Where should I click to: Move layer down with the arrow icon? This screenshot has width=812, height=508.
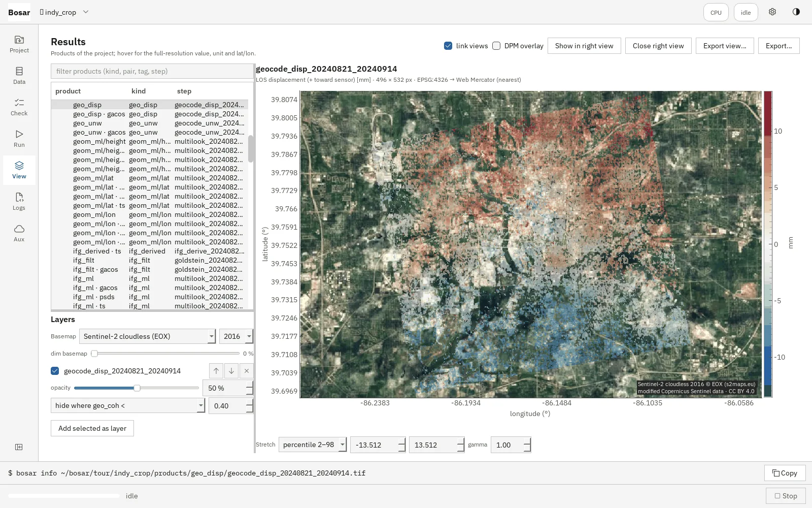click(231, 371)
